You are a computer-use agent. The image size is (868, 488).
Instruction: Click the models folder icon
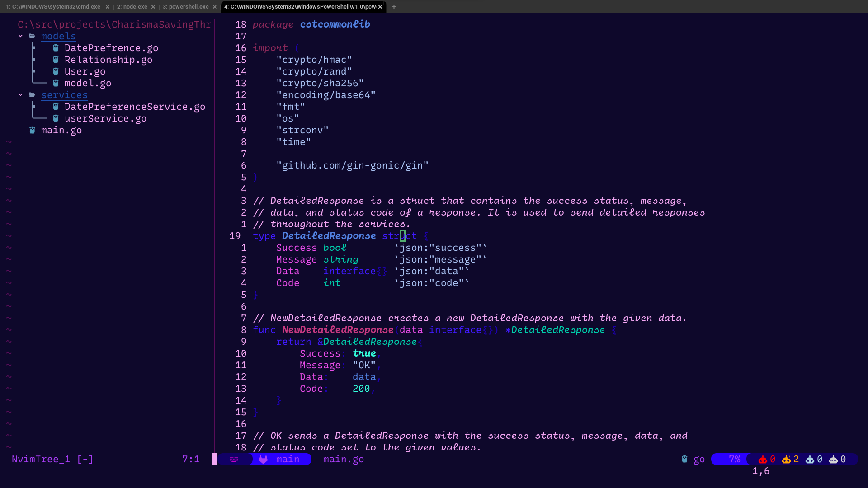click(32, 36)
